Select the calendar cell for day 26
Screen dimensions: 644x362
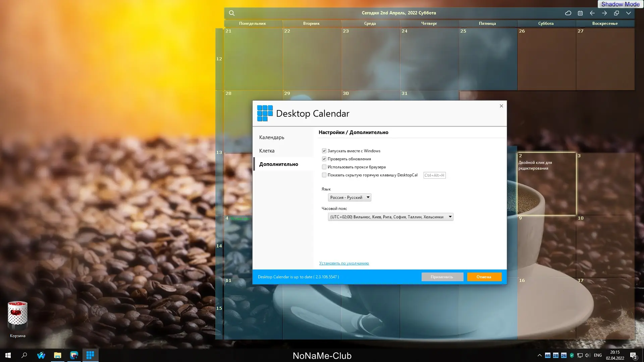tap(546, 59)
